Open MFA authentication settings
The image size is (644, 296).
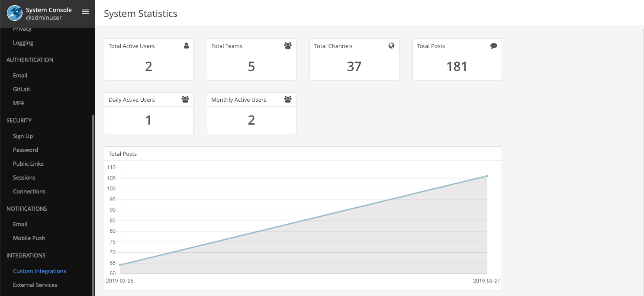click(x=19, y=103)
